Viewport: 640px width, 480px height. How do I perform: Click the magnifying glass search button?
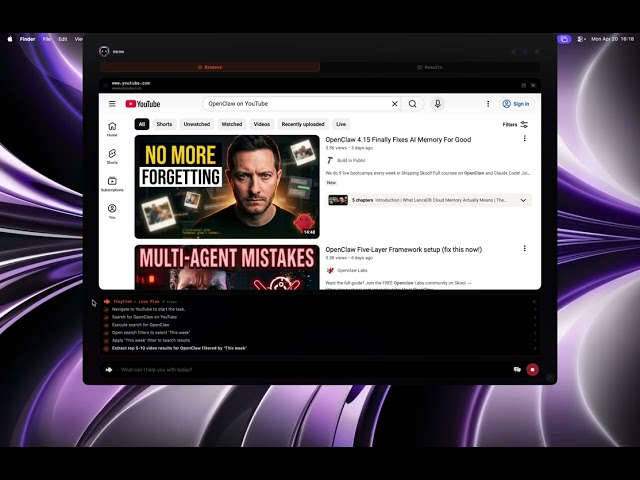[413, 104]
